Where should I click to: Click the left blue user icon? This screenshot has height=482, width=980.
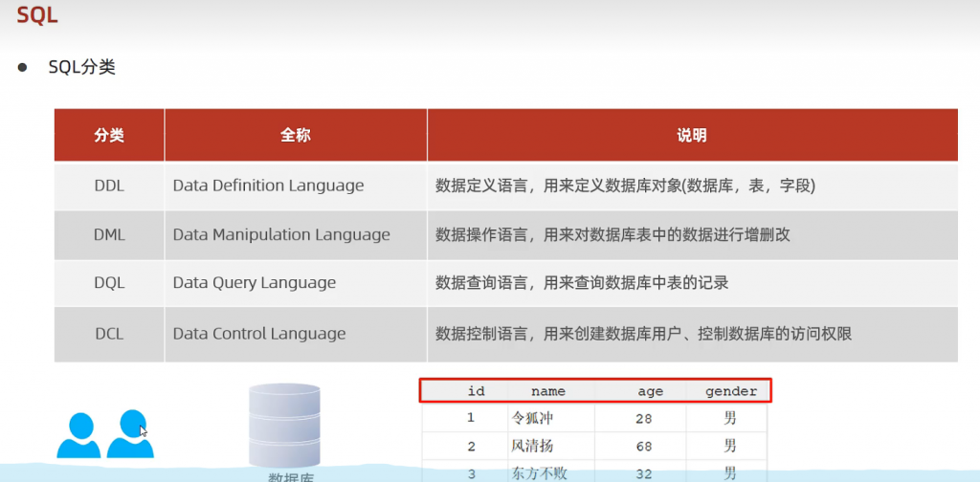click(x=78, y=435)
